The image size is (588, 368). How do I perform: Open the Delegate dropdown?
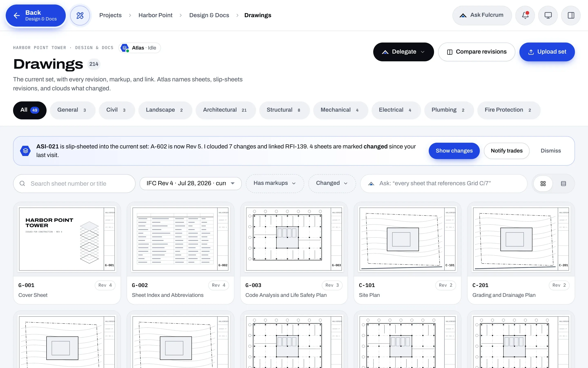click(x=403, y=52)
